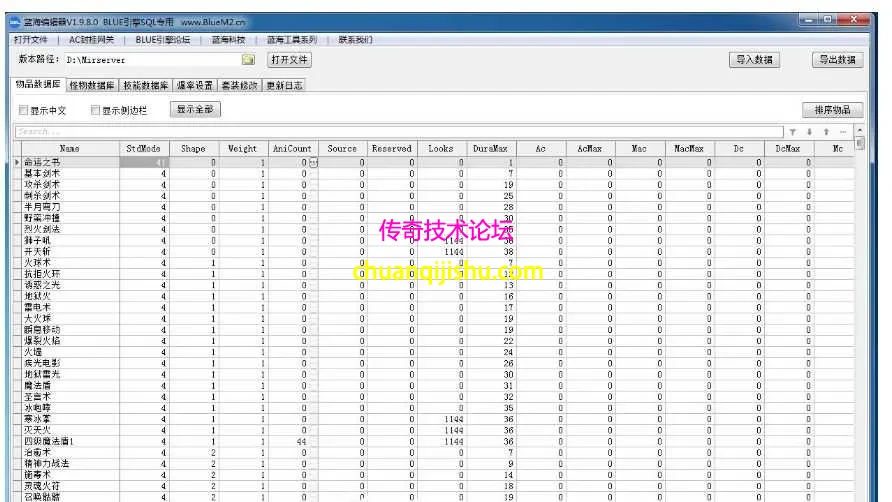Select the 瞬息移动 row name
Viewport: 892px width, 502px height.
(x=42, y=330)
